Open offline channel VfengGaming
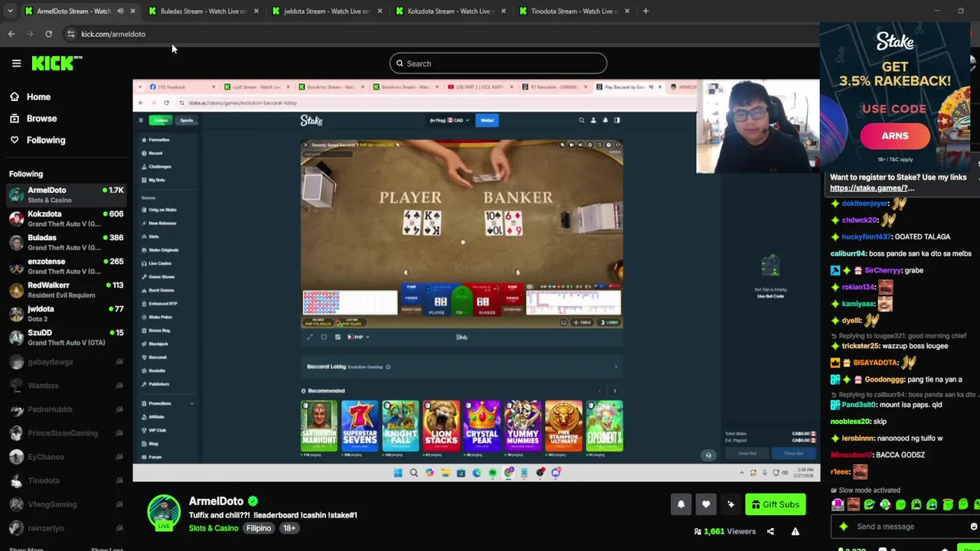 (x=66, y=504)
